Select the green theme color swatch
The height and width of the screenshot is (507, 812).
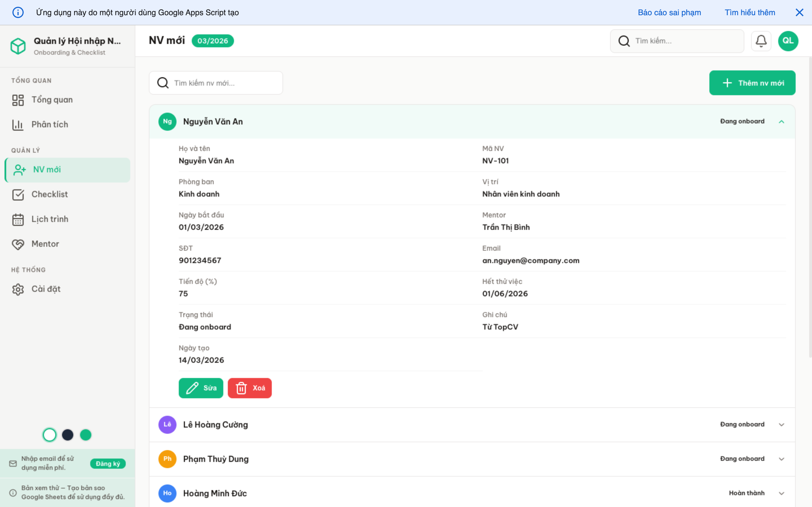point(86,435)
